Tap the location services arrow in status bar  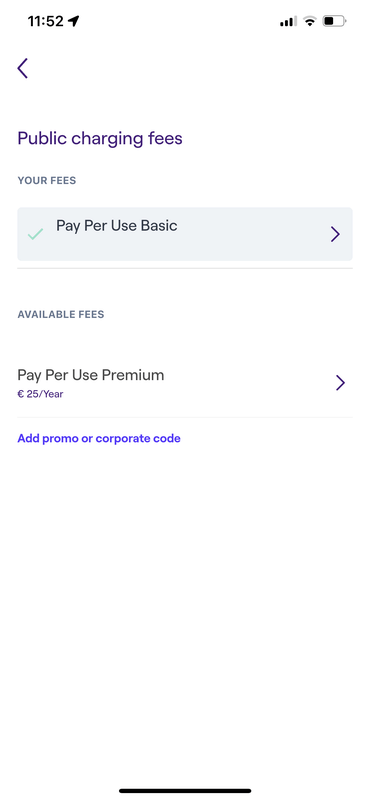coord(74,21)
